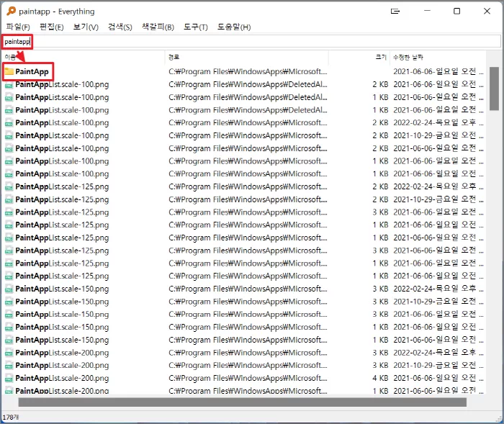
Task: Click the 178개 status bar count
Action: click(x=11, y=418)
